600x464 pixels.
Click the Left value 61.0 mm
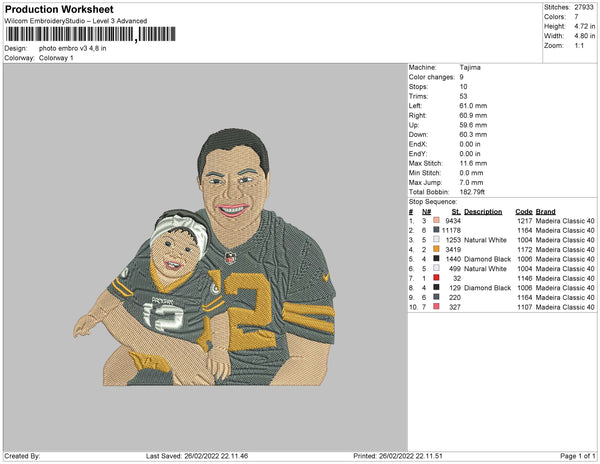pos(473,106)
